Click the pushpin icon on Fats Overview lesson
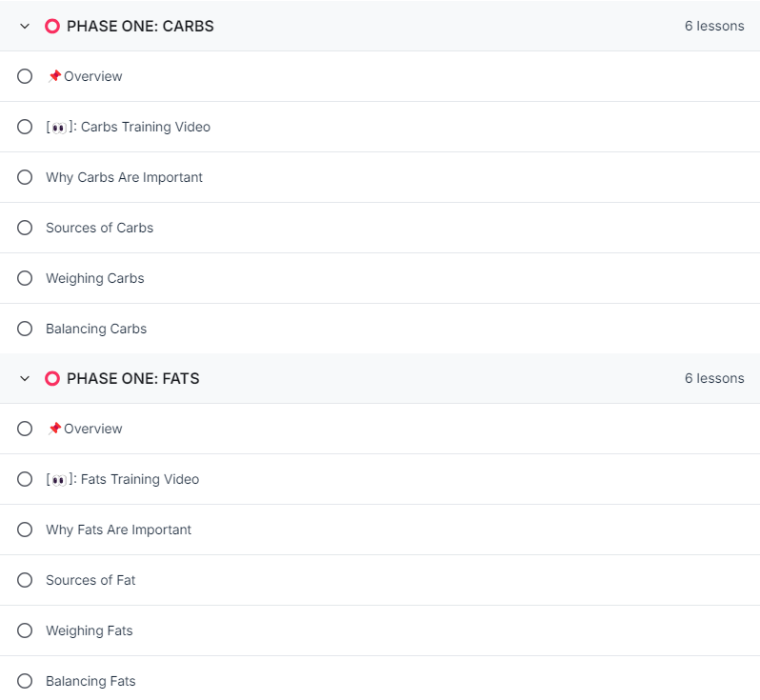Screen dimensions: 760x700 click(54, 429)
